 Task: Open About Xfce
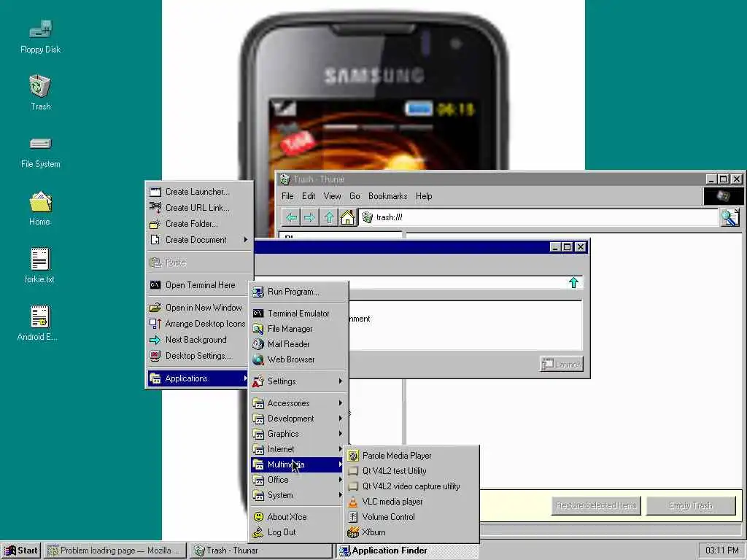pyautogui.click(x=298, y=517)
